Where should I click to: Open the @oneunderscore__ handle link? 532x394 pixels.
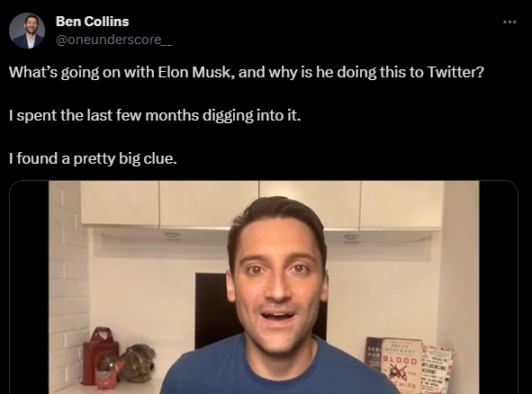[114, 40]
